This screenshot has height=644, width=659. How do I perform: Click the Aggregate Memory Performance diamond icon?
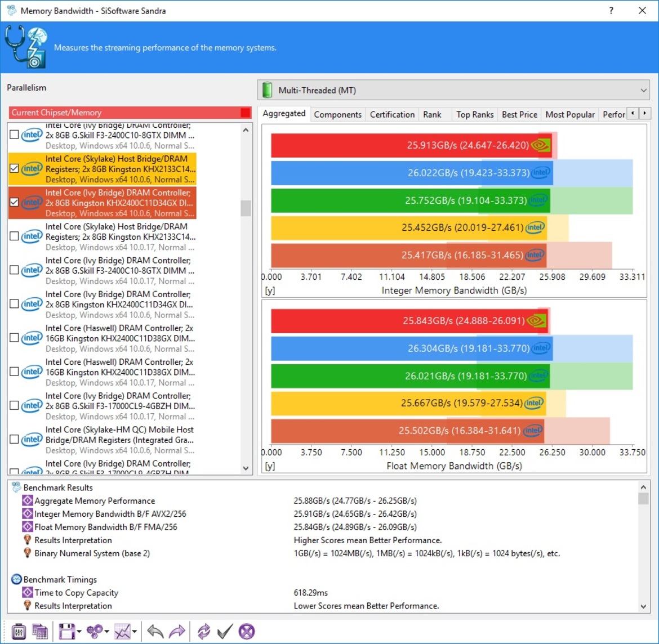coord(28,500)
